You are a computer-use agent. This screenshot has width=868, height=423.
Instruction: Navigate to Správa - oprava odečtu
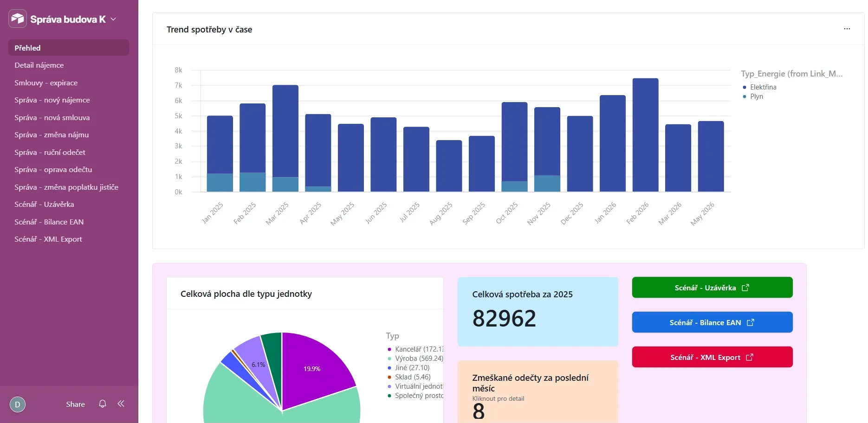pyautogui.click(x=69, y=170)
